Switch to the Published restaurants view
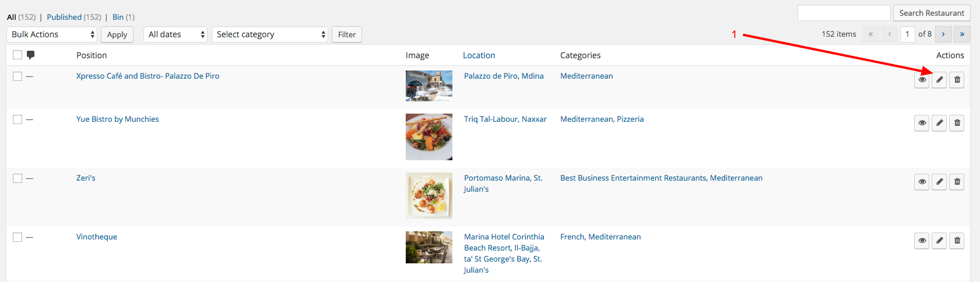 [64, 17]
